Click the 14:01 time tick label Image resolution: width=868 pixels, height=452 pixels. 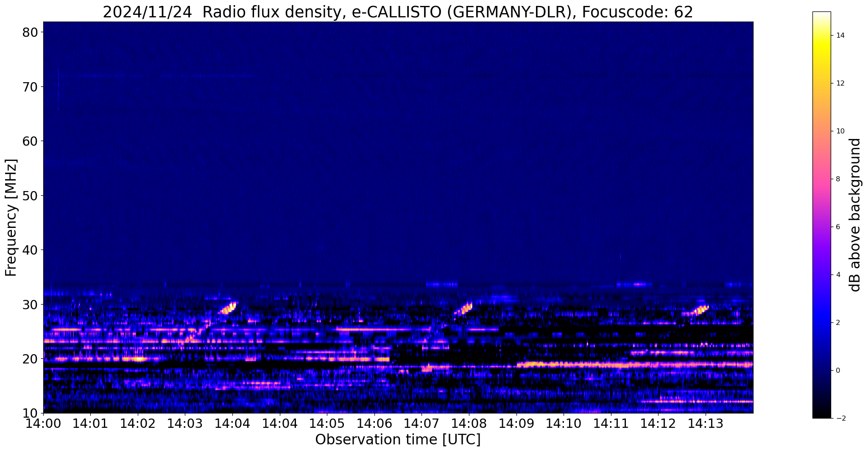pos(90,423)
